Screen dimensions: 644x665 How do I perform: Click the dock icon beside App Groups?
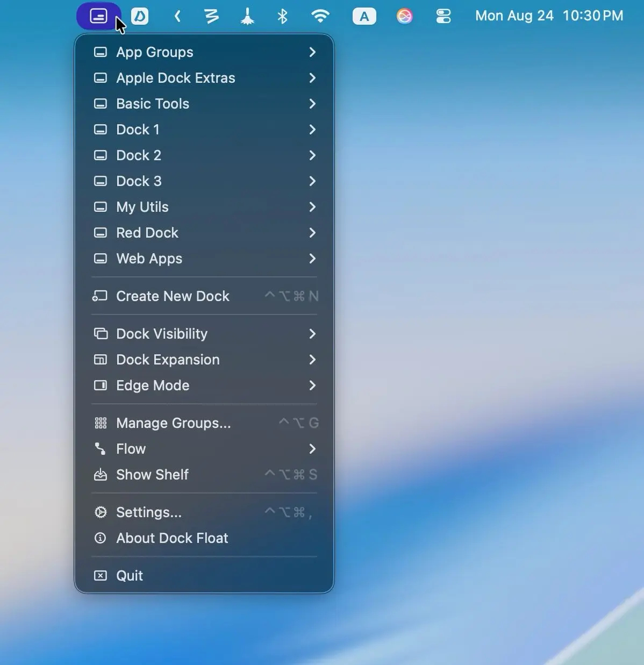pos(101,52)
